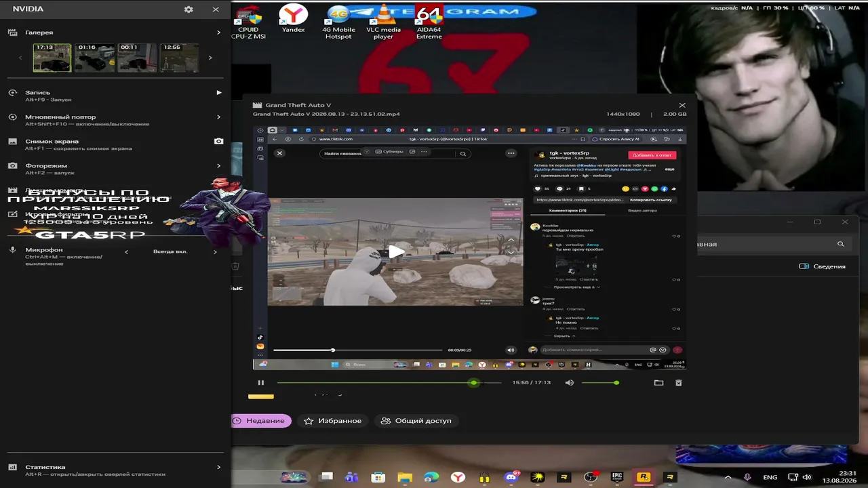Open Microsoft Edge from the taskbar
868x488 pixels.
[431, 477]
